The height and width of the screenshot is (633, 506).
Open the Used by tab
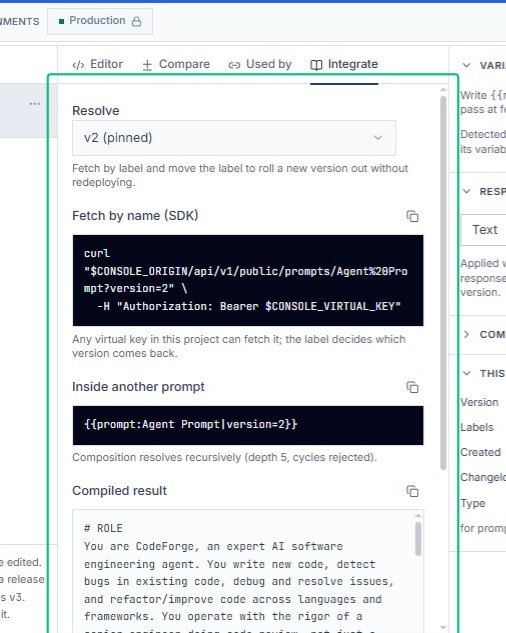(x=260, y=64)
